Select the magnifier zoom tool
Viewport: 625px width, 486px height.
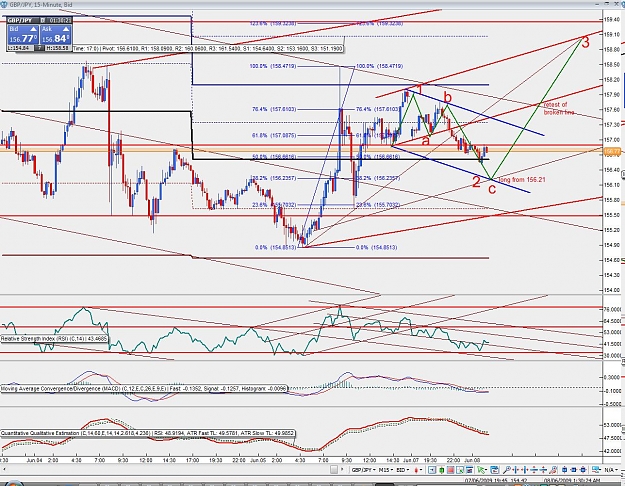(x=507, y=470)
